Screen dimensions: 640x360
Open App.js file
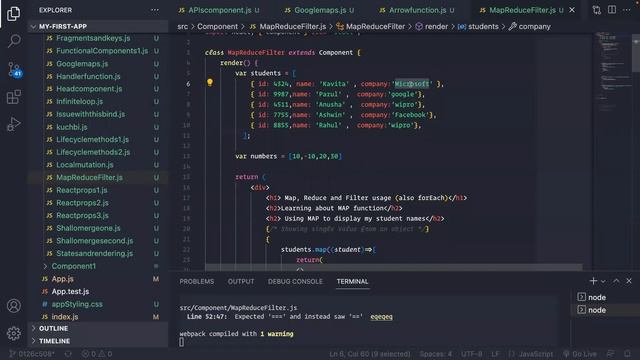(62, 279)
